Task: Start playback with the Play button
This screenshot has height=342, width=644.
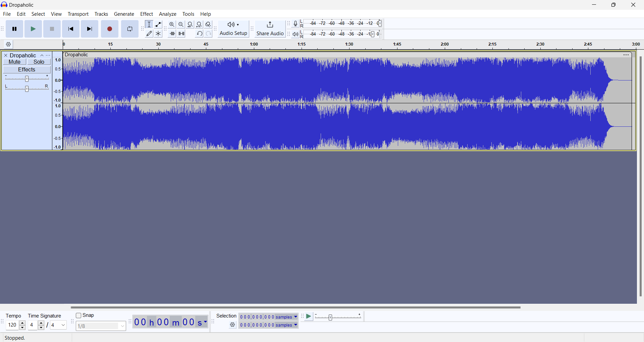Action: point(34,29)
